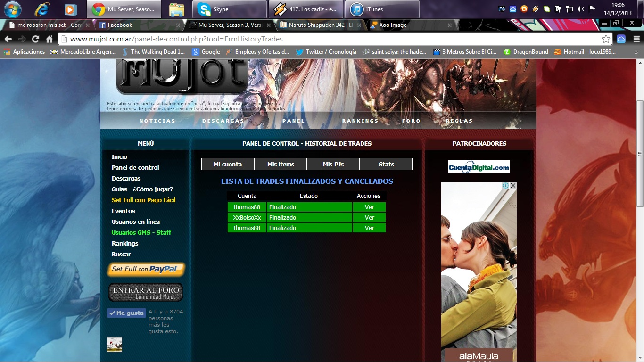
Task: Select the Stats tab in control panel
Action: (386, 164)
